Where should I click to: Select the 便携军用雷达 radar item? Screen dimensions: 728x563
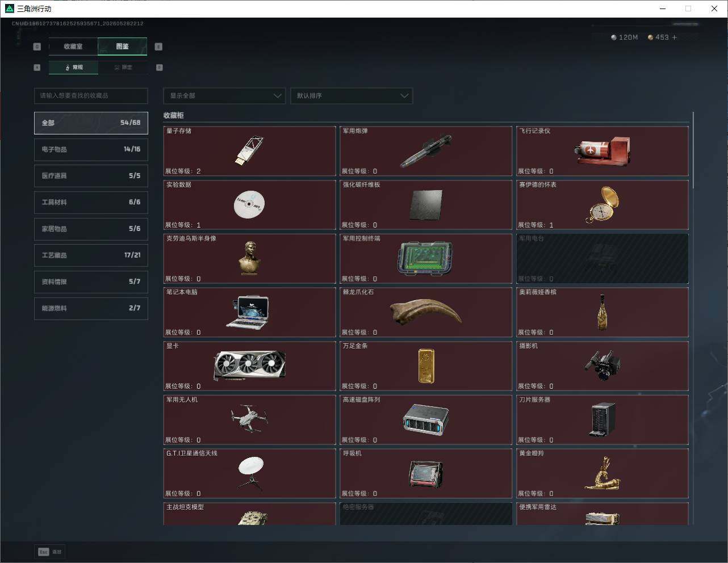tap(603, 514)
